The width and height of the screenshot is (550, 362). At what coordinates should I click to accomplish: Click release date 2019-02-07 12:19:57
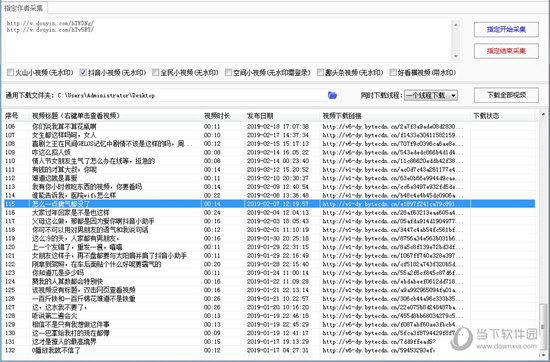coord(278,204)
